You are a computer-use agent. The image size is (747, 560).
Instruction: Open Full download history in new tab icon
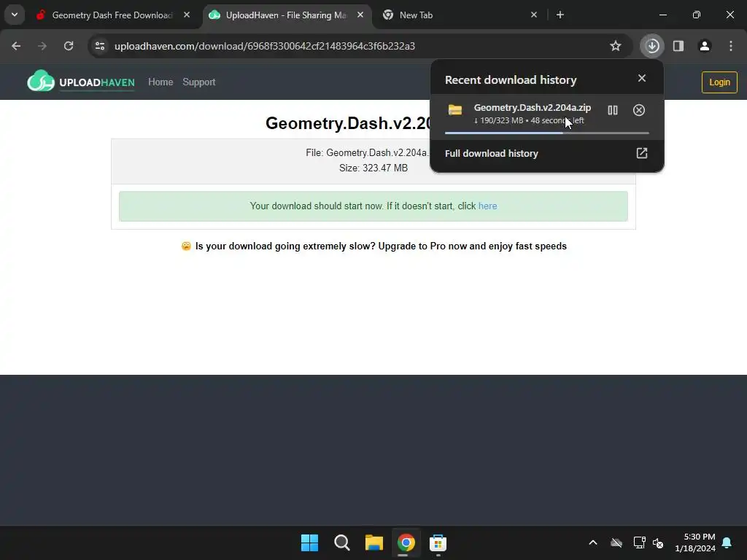pyautogui.click(x=642, y=153)
